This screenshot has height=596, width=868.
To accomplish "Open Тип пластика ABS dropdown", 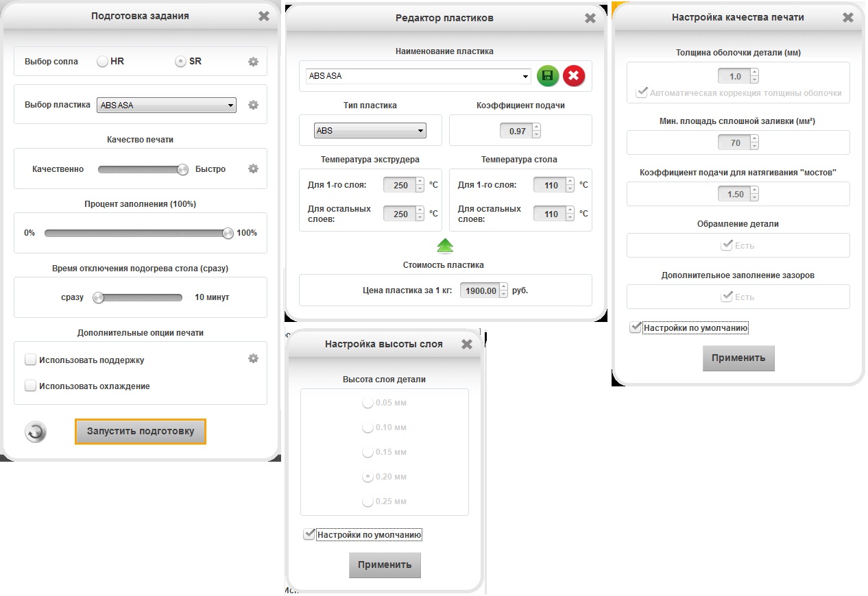I will 370,131.
